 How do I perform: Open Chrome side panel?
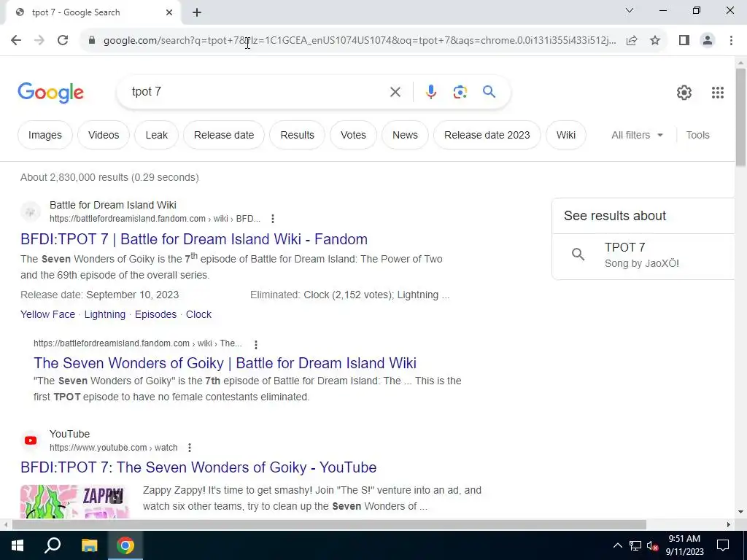tap(684, 41)
